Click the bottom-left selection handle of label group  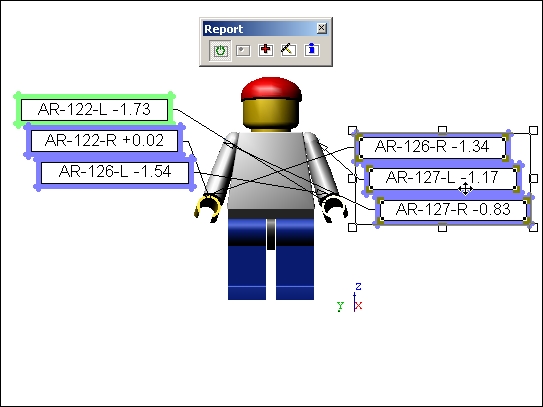[352, 227]
